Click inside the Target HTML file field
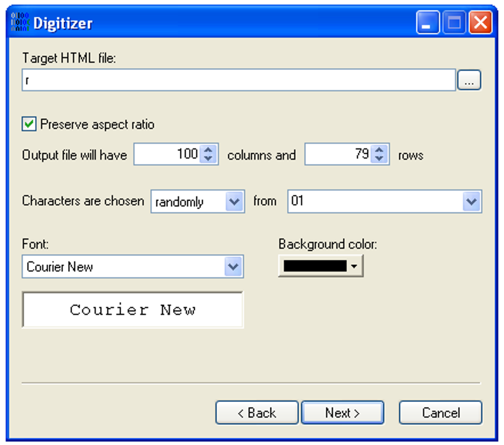 [237, 80]
